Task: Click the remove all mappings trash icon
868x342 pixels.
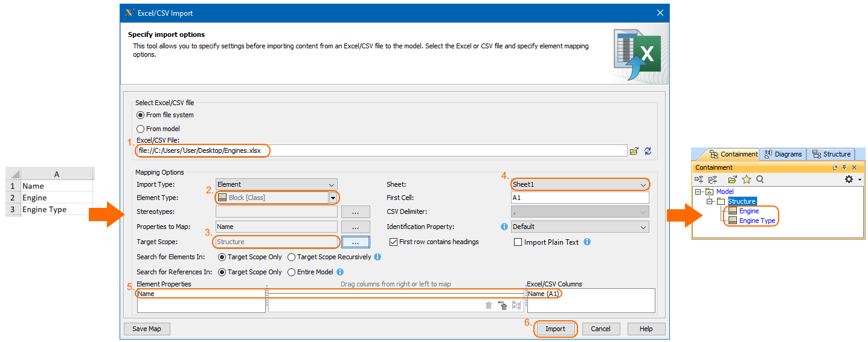Action: [503, 306]
